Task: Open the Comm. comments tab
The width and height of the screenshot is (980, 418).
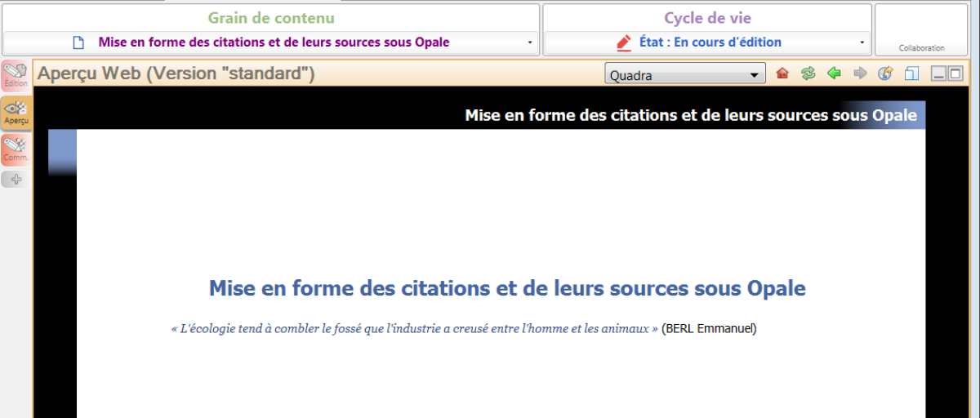Action: coord(16,149)
